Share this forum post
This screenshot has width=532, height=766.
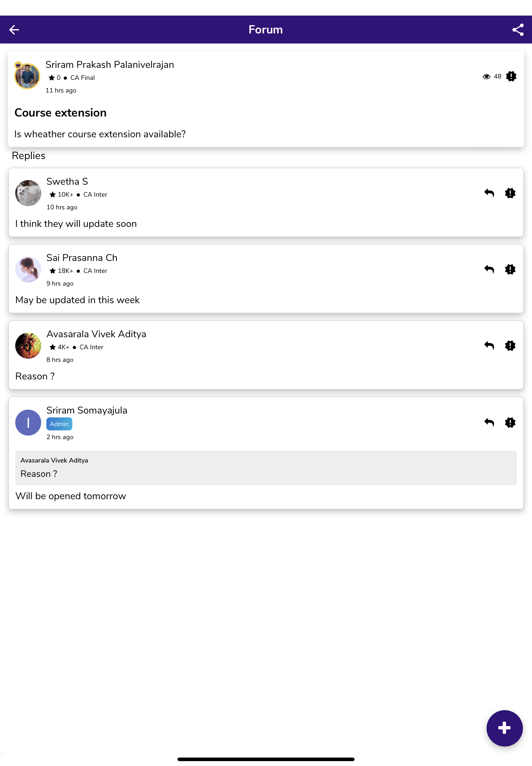coord(518,30)
